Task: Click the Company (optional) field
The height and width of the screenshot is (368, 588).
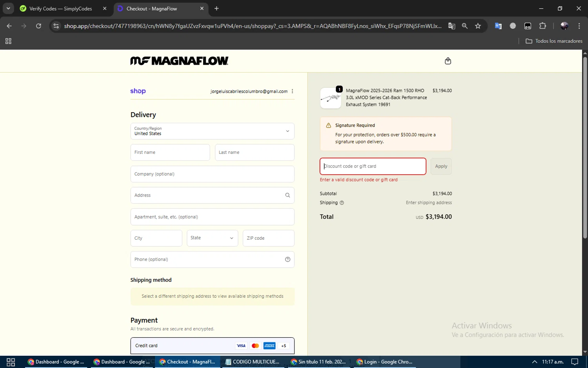Action: pyautogui.click(x=212, y=174)
